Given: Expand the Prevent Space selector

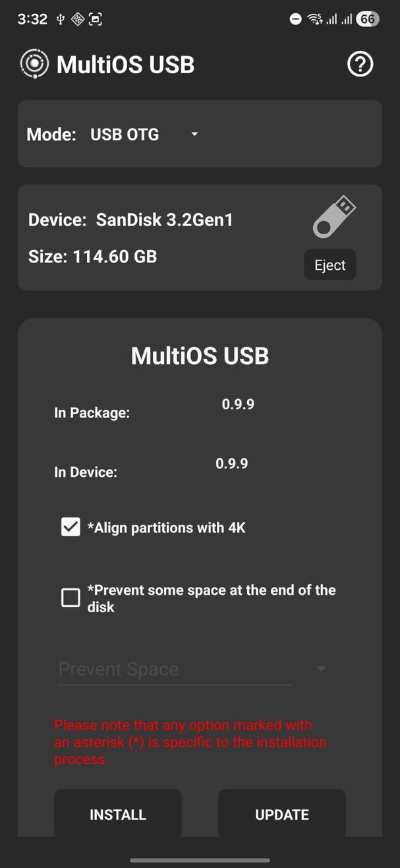Looking at the screenshot, I should [321, 669].
